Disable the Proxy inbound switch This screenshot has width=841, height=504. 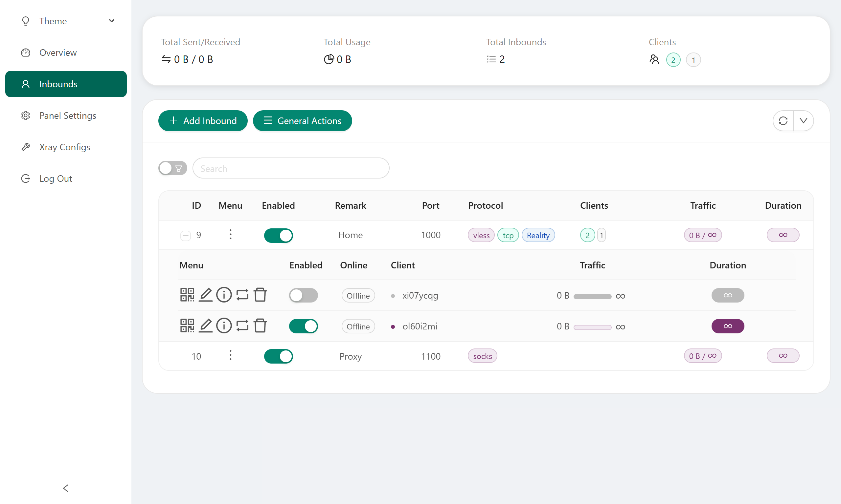278,356
